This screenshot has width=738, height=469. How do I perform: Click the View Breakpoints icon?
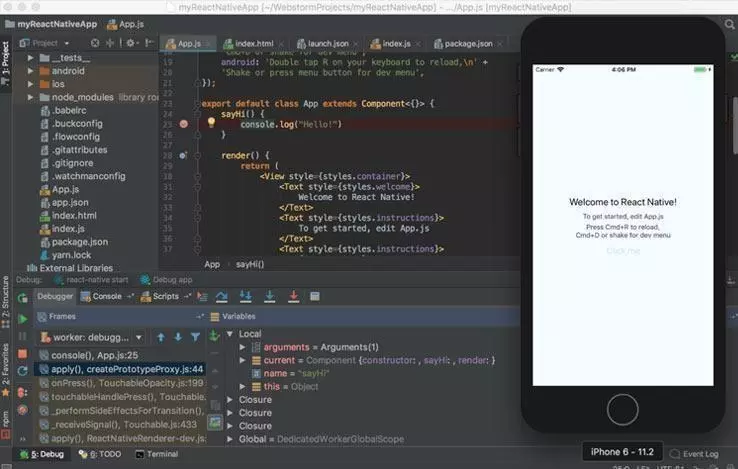(22, 392)
